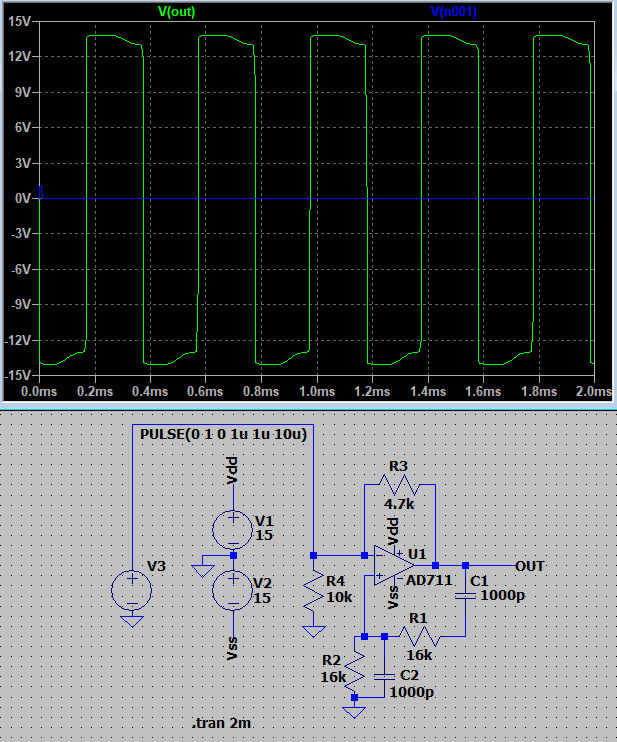The image size is (617, 742).
Task: Click the OUT net label
Action: point(530,565)
